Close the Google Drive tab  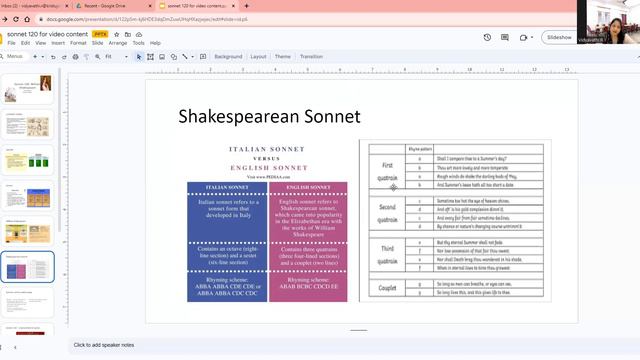pyautogui.click(x=150, y=6)
